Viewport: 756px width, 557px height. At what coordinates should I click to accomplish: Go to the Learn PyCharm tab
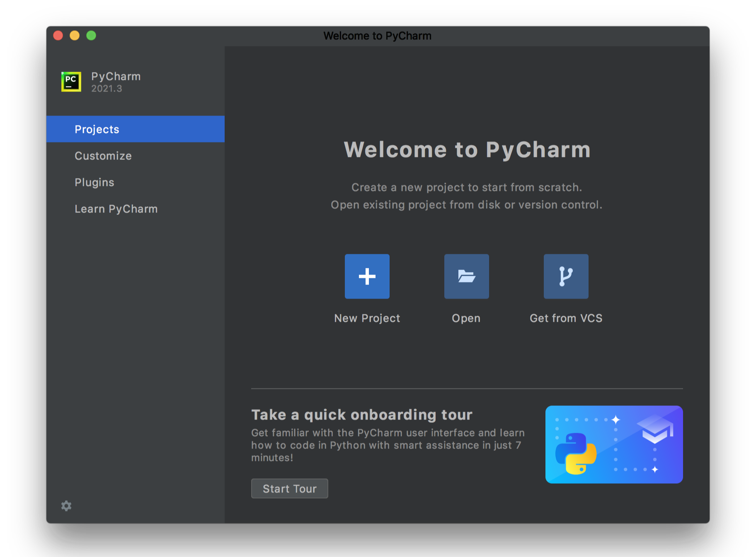pos(136,209)
